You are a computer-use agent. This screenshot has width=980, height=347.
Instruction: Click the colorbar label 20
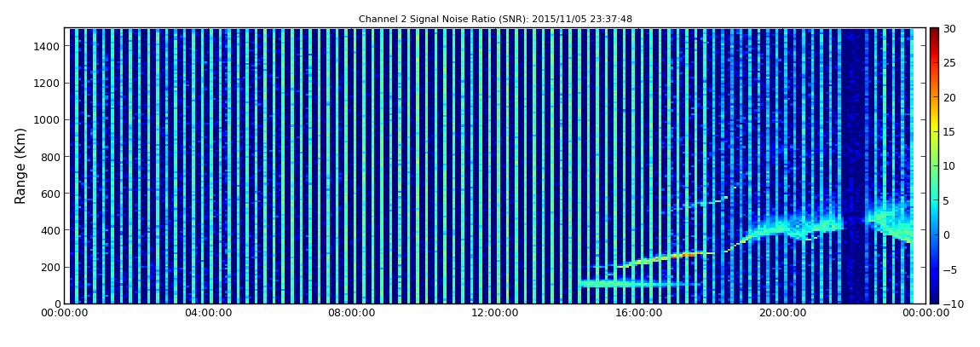950,97
